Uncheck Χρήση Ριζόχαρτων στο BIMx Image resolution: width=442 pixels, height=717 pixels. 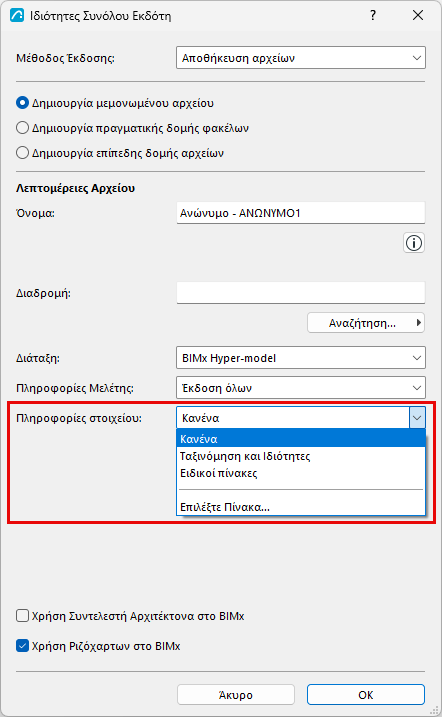[22, 646]
